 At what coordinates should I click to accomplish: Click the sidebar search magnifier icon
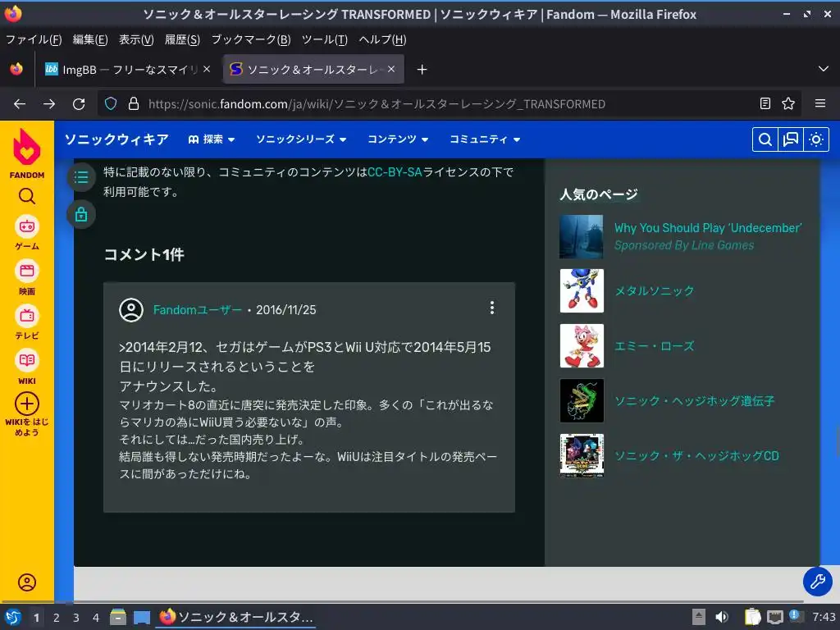[x=27, y=197]
